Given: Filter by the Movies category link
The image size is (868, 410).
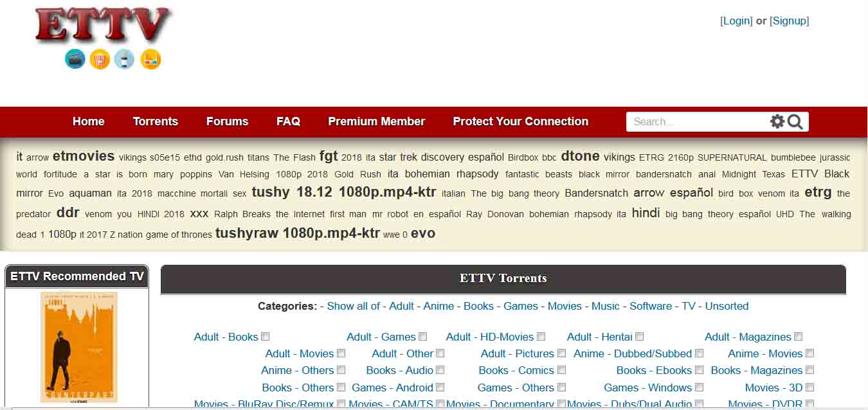Looking at the screenshot, I should pyautogui.click(x=565, y=306).
